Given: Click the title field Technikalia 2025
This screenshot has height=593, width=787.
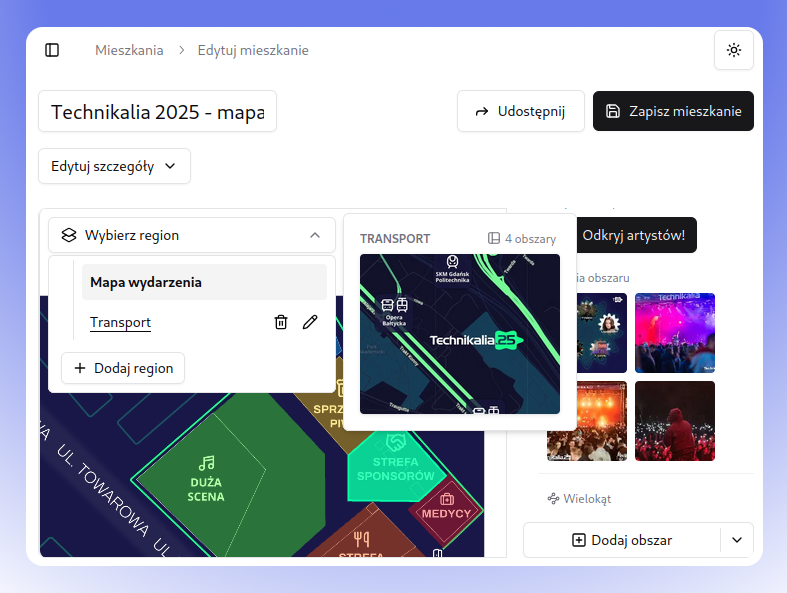Looking at the screenshot, I should tap(157, 112).
